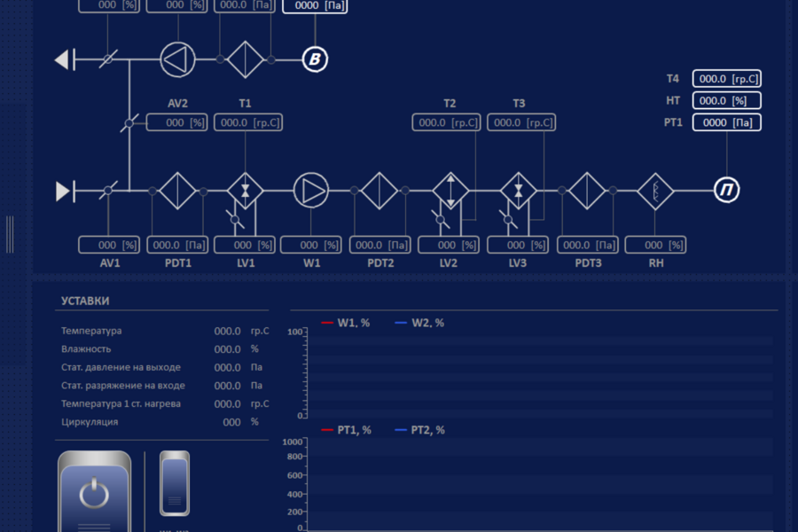
Task: Toggle the large power switch
Action: [94, 491]
